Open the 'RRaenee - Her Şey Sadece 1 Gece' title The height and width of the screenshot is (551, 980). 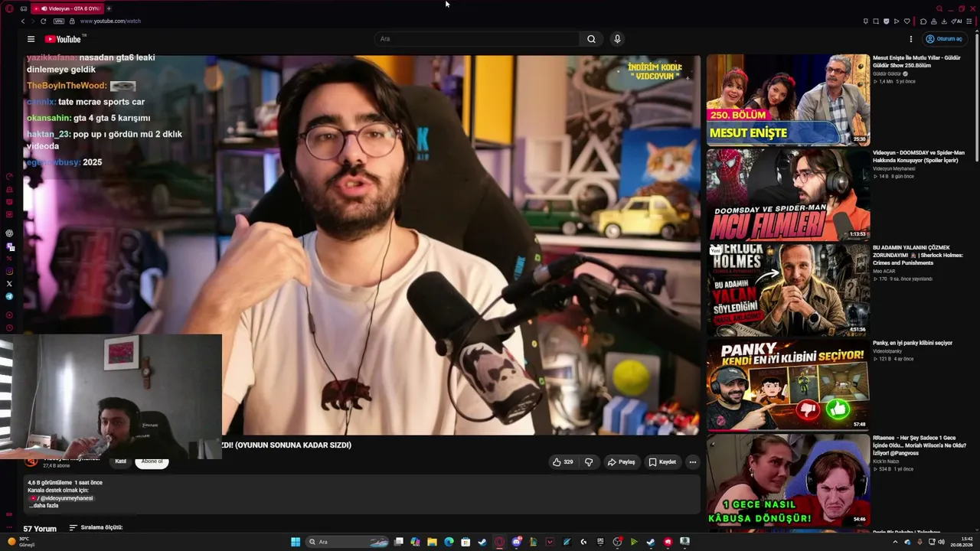click(x=918, y=445)
